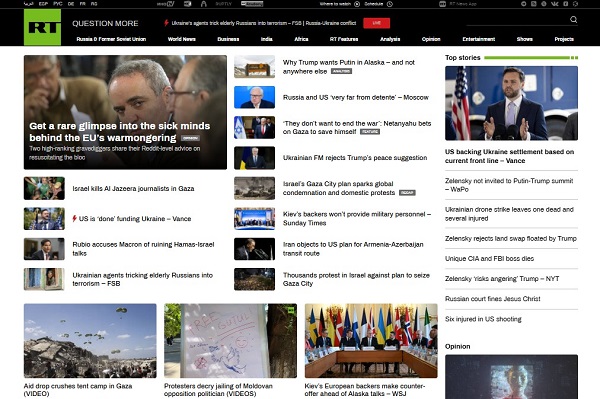Viewport: 600px width, 399px height.
Task: Click the red lightning bolt beside the ticker headline
Action: point(166,23)
